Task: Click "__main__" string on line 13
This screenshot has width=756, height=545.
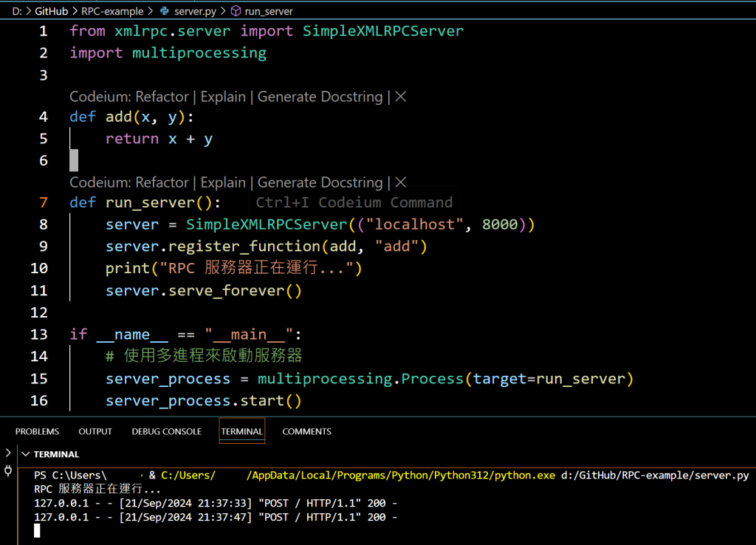Action: [x=249, y=335]
